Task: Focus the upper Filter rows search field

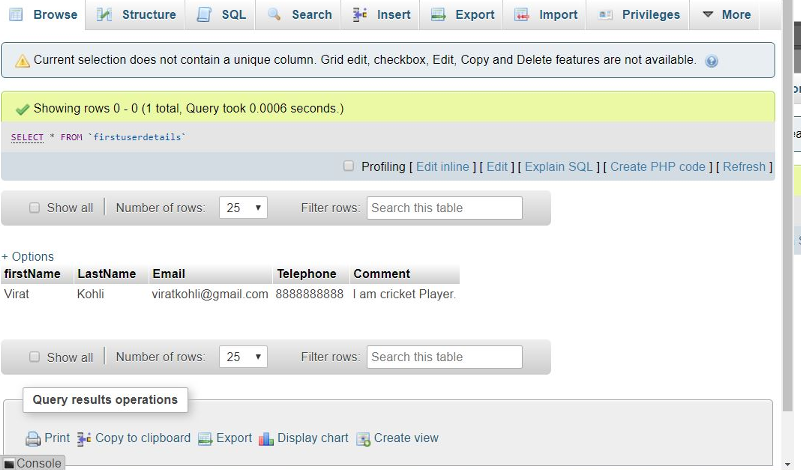Action: tap(444, 207)
